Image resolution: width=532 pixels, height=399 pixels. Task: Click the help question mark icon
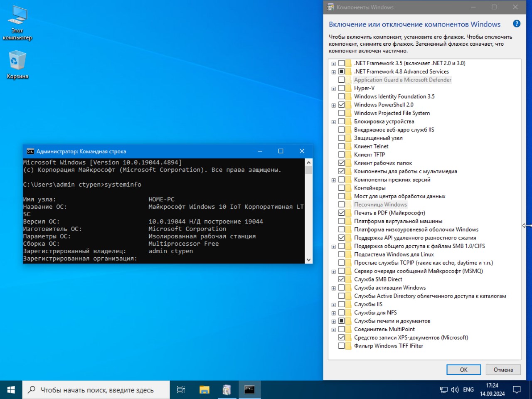[x=517, y=24]
